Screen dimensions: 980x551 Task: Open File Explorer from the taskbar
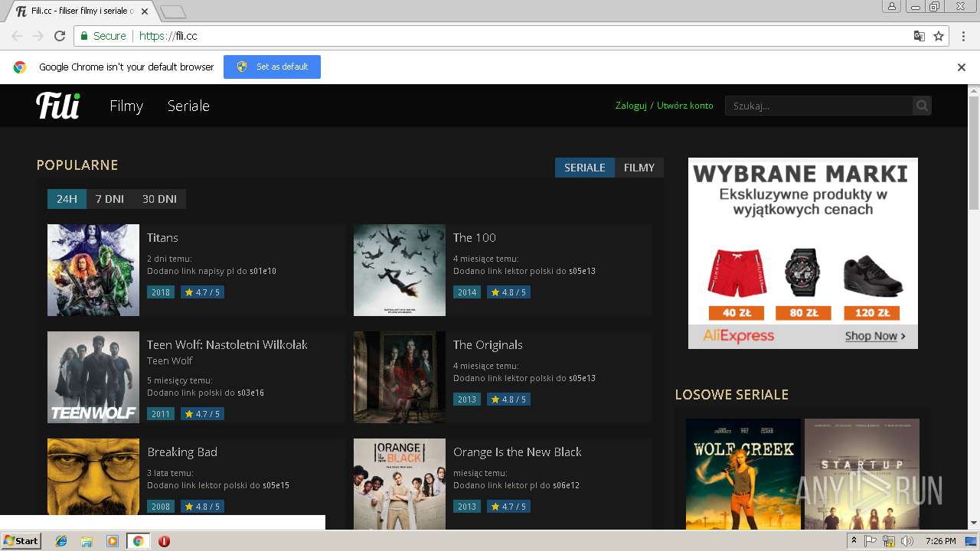coord(87,541)
